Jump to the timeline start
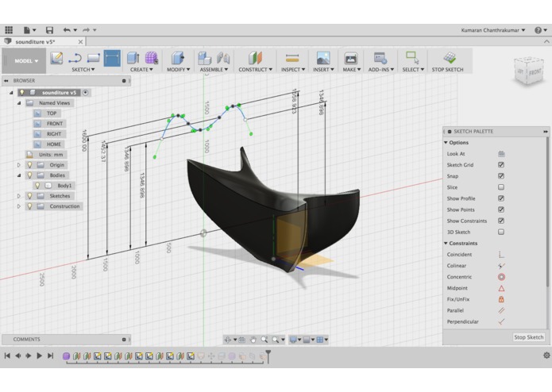The image size is (552, 392). point(7,355)
